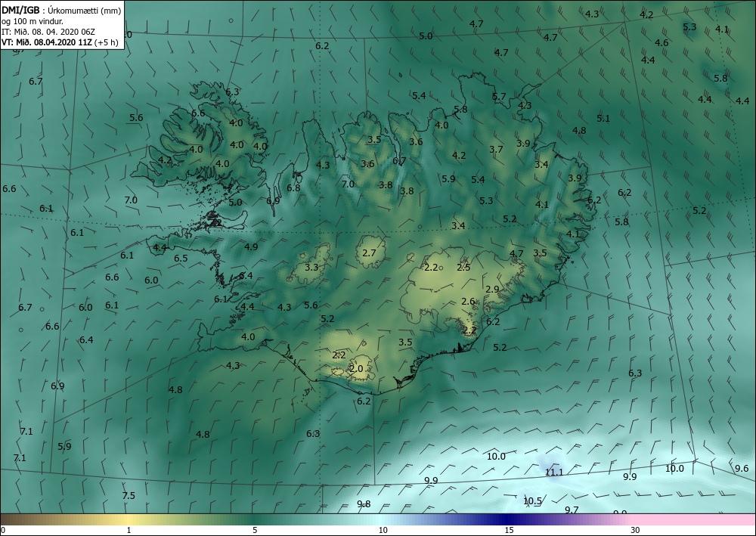
Task: Click the colour bar tick label 0
Action: (x=3, y=530)
